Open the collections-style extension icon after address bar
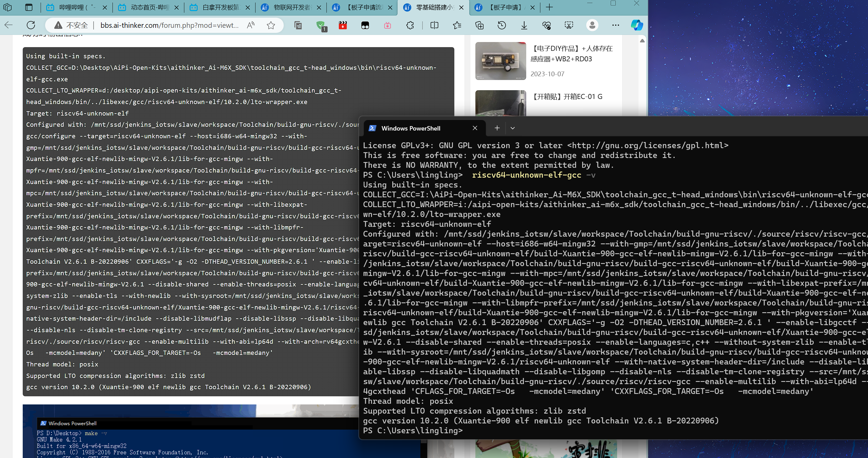This screenshot has height=458, width=868. [x=298, y=25]
